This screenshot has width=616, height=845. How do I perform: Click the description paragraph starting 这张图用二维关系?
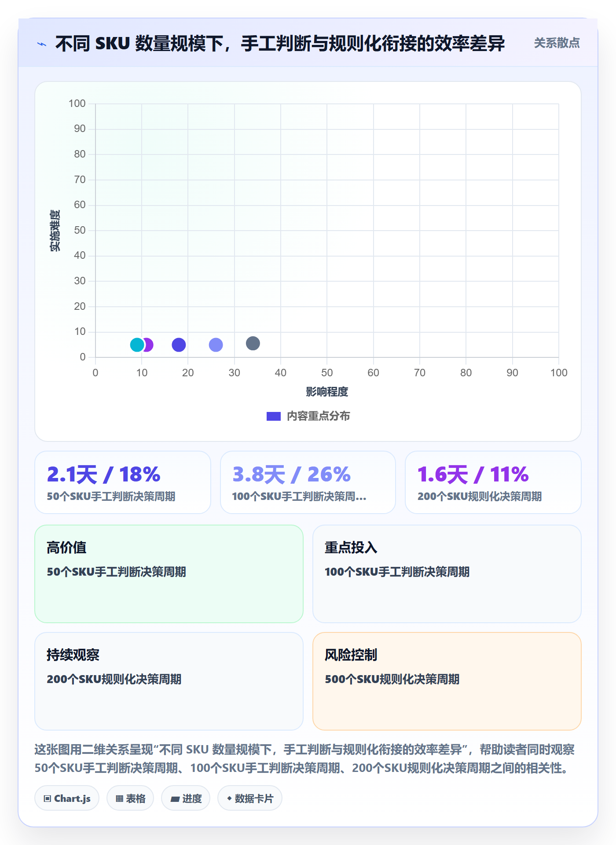[305, 759]
